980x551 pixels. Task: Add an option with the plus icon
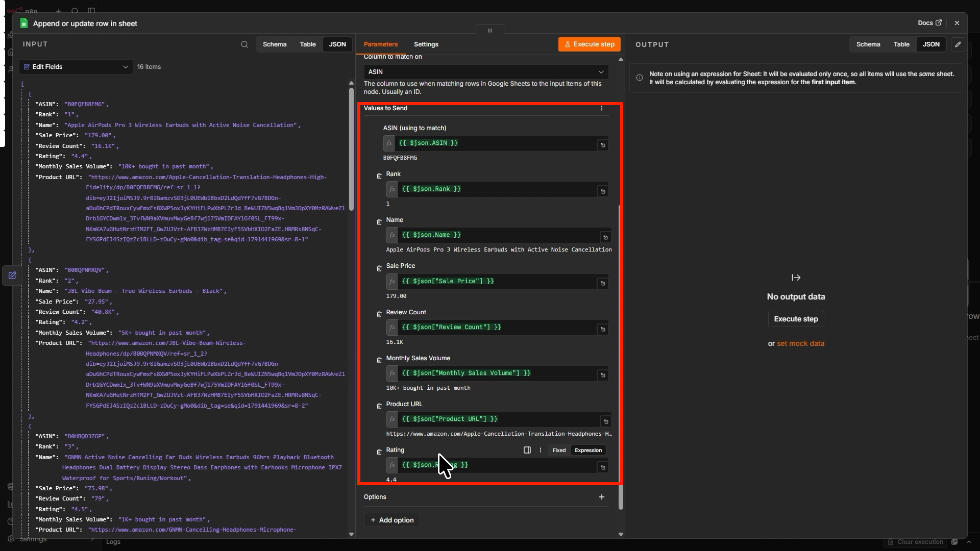602,497
